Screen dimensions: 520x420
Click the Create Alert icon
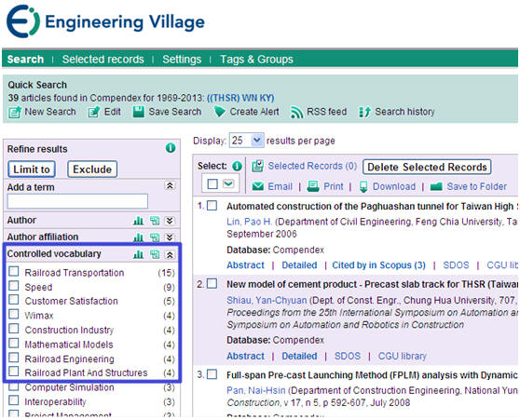tap(219, 112)
